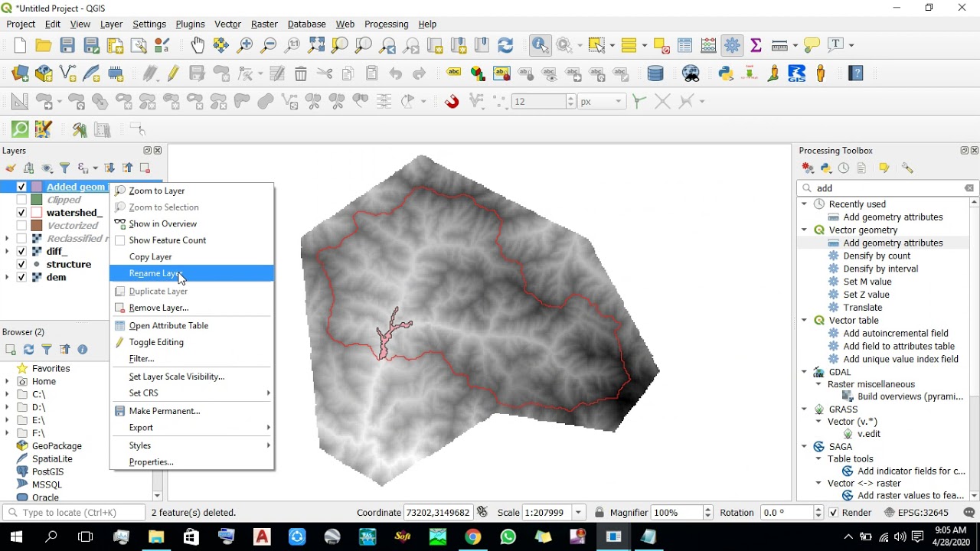The image size is (980, 551).
Task: Activate the Zoom In magnifier tool
Action: coord(245,45)
